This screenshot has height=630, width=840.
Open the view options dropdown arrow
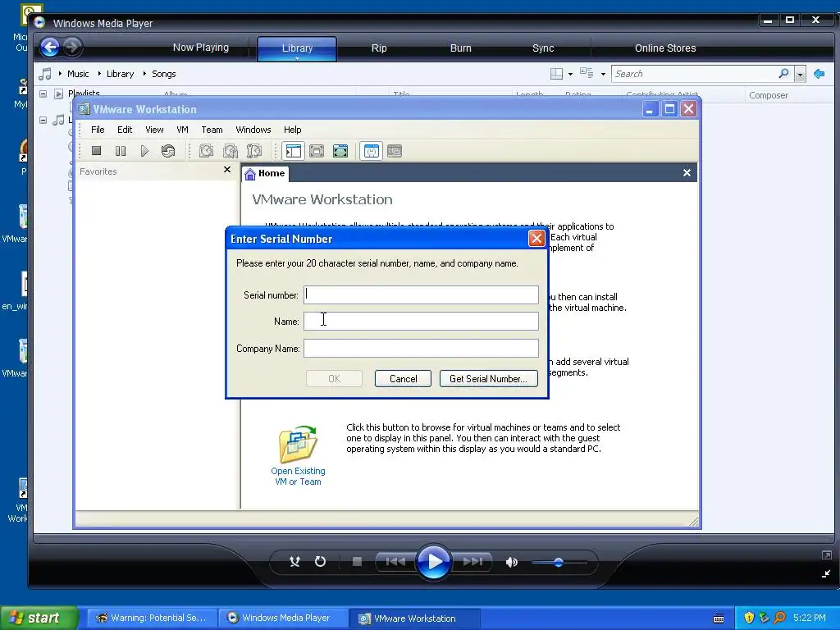click(603, 74)
